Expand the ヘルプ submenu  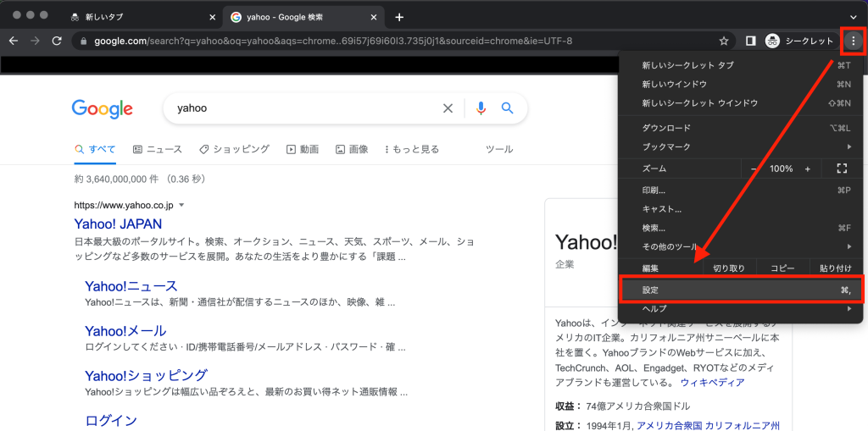(x=741, y=309)
